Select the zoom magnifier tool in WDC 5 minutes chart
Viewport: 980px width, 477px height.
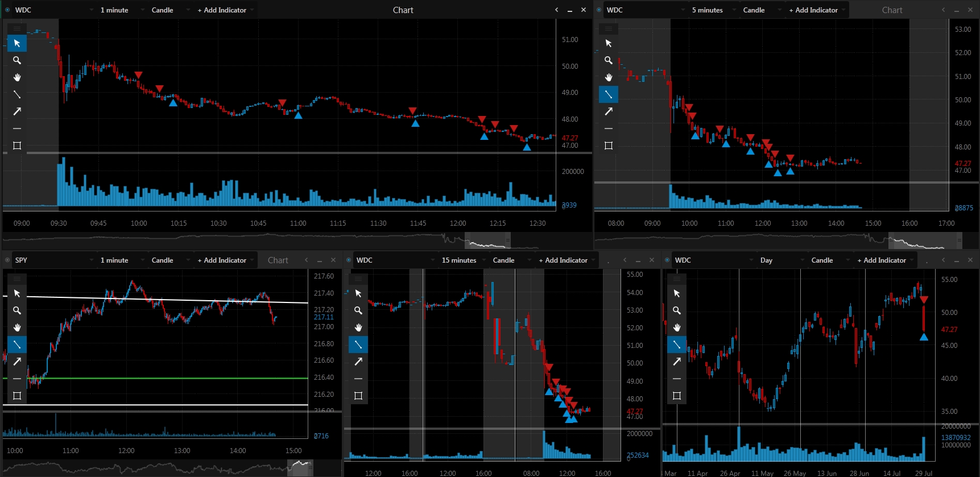[x=609, y=60]
